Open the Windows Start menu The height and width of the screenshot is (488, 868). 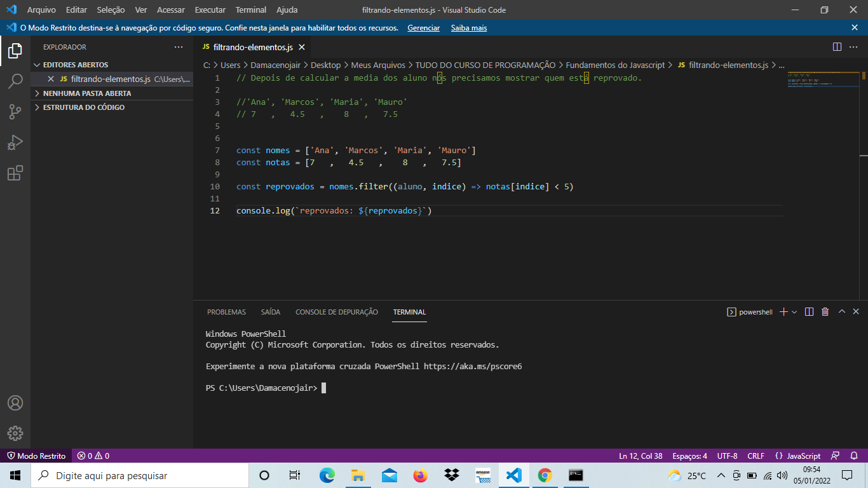coord(15,475)
